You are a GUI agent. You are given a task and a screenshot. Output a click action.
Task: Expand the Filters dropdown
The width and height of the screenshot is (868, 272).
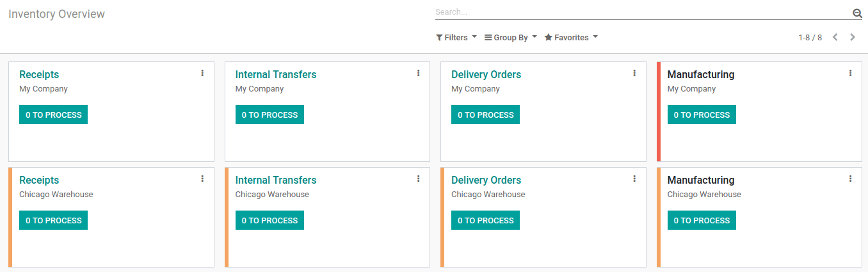456,38
